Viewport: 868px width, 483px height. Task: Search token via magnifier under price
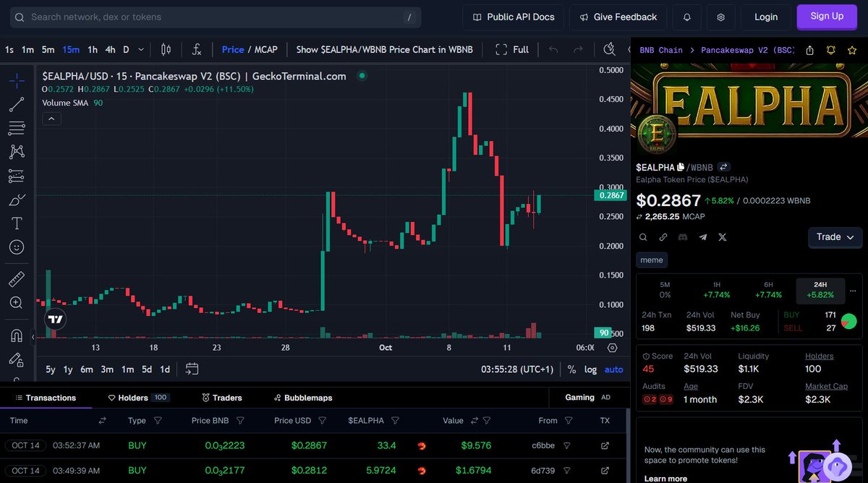tap(643, 237)
